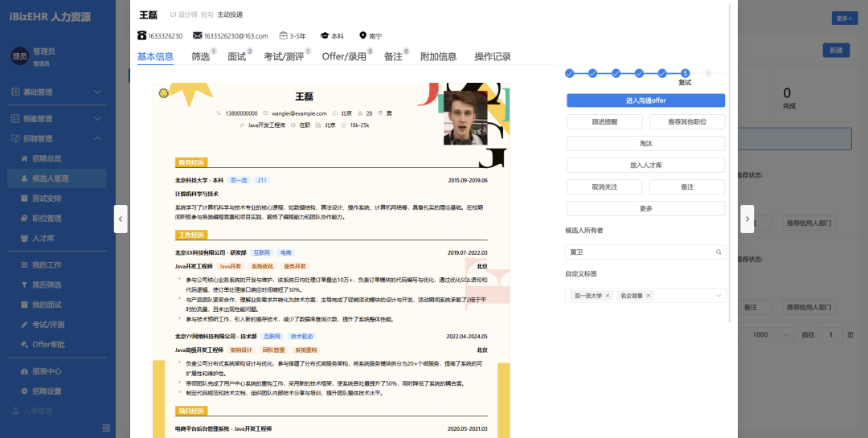The image size is (868, 438).
Task: Click the phone icon beside 1633326230
Action: pyautogui.click(x=141, y=36)
